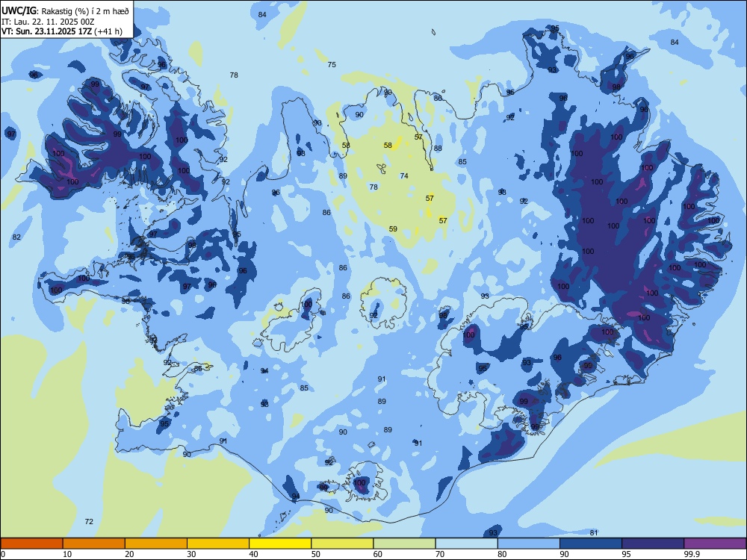Click the title text 'UWC/IG: Rakastig (%) í 2 m hæð'
The width and height of the screenshot is (747, 560).
tap(65, 11)
